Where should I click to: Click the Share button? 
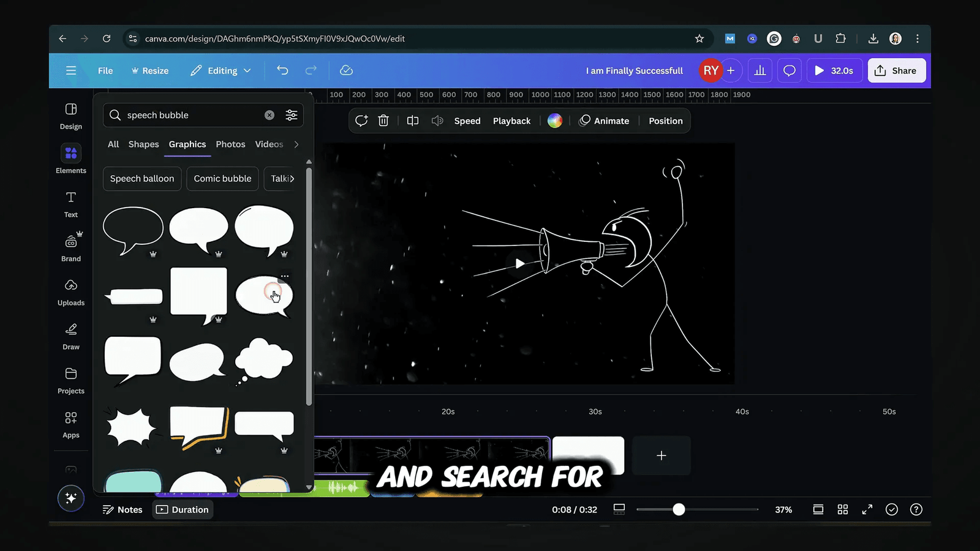pos(896,70)
